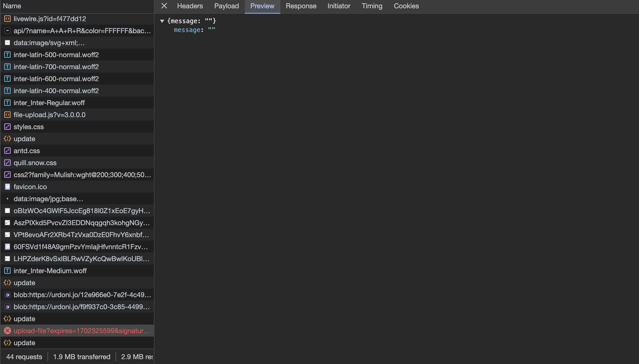Close the request details pane
639x364 pixels.
164,6
